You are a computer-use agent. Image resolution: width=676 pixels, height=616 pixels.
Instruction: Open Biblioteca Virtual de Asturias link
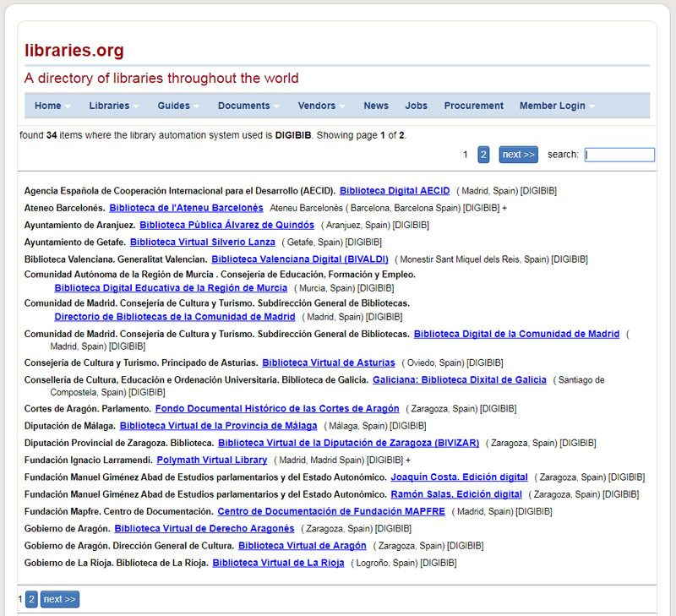click(329, 363)
